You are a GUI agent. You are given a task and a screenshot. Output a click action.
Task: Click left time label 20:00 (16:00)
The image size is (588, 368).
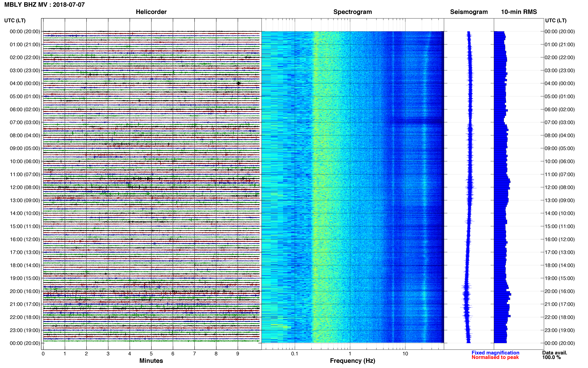25,291
